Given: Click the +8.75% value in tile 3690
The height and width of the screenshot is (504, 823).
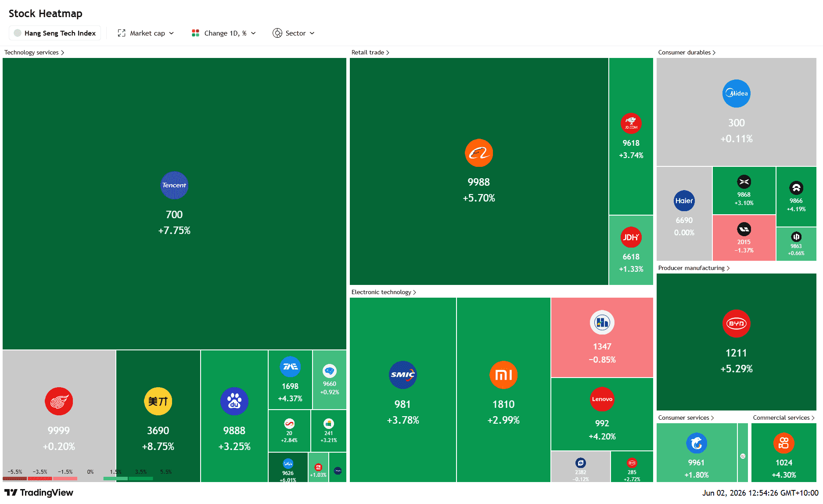Looking at the screenshot, I should point(158,446).
